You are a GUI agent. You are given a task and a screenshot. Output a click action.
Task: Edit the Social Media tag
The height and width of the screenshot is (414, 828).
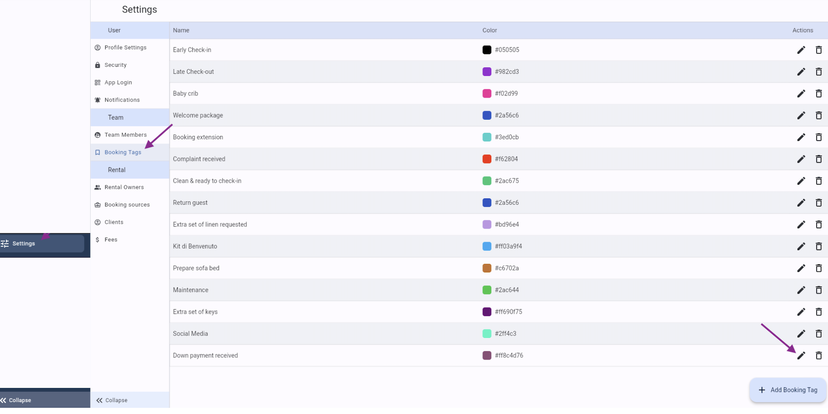coord(801,334)
